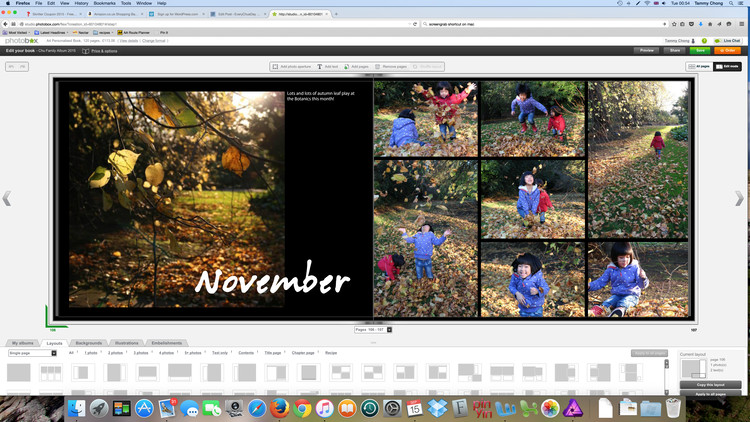This screenshot has width=750, height=422.
Task: Click the Photobox logo
Action: [x=21, y=41]
